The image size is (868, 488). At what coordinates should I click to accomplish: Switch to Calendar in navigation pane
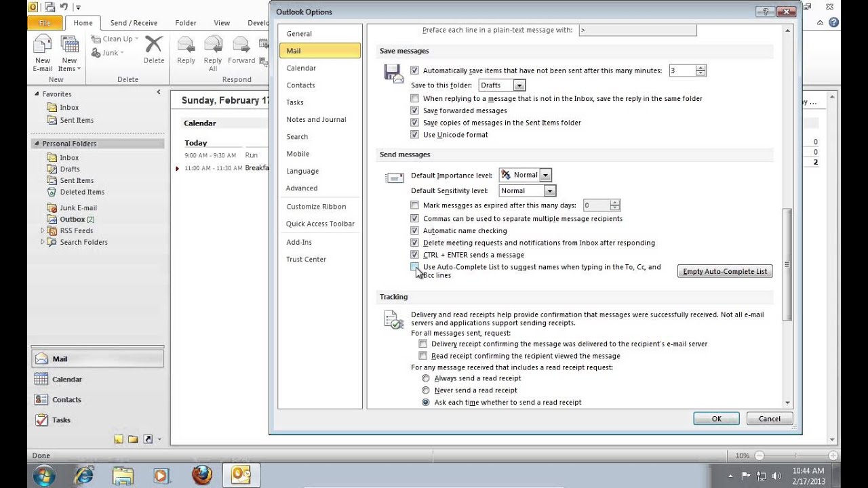98,380
